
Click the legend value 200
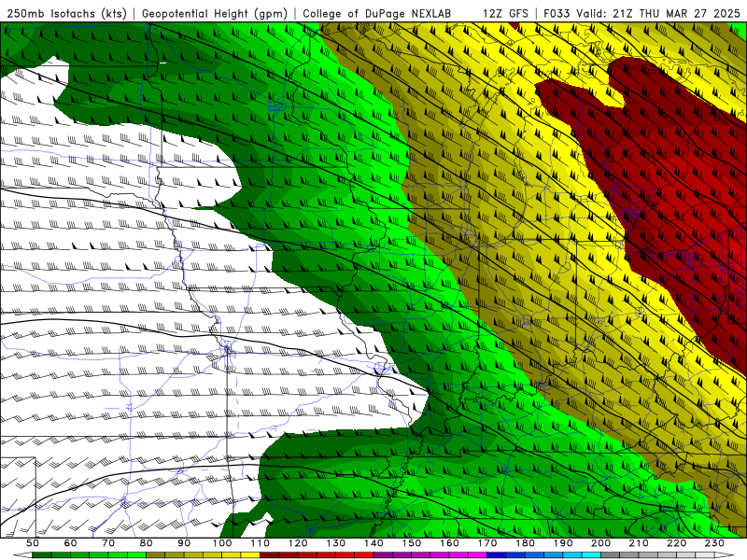[601, 543]
